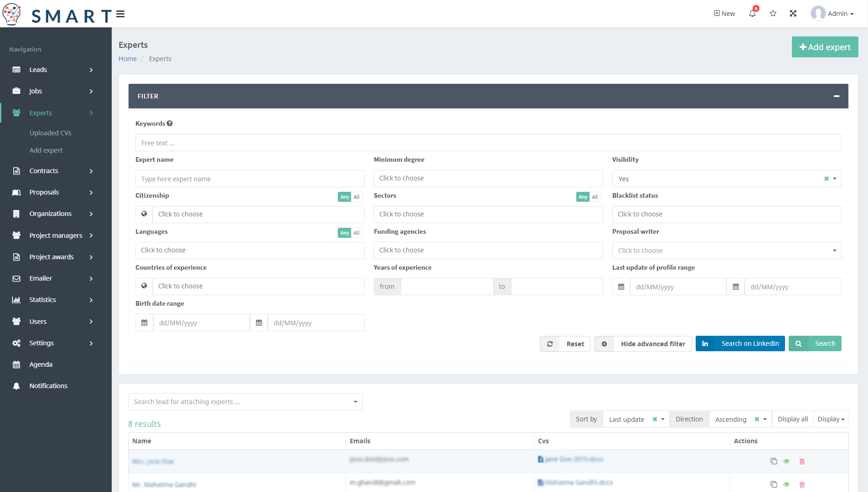This screenshot has height=492, width=868.
Task: Toggle fullscreen with the expand arrows icon
Action: point(793,14)
